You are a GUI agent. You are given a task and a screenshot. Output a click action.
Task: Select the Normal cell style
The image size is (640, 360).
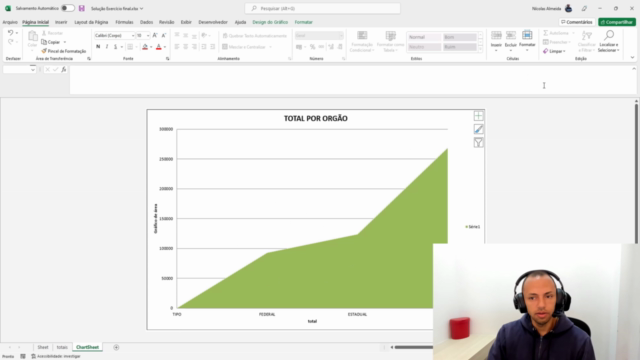pos(424,37)
